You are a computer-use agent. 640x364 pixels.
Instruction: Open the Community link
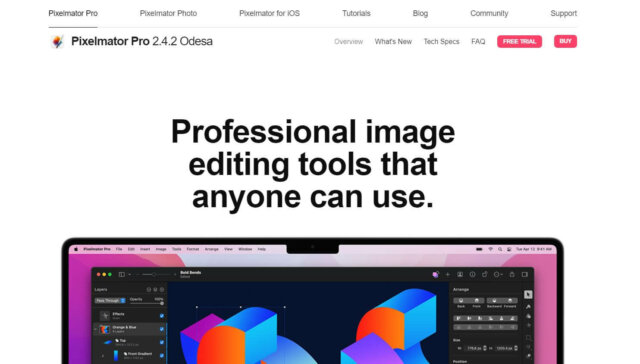point(489,13)
